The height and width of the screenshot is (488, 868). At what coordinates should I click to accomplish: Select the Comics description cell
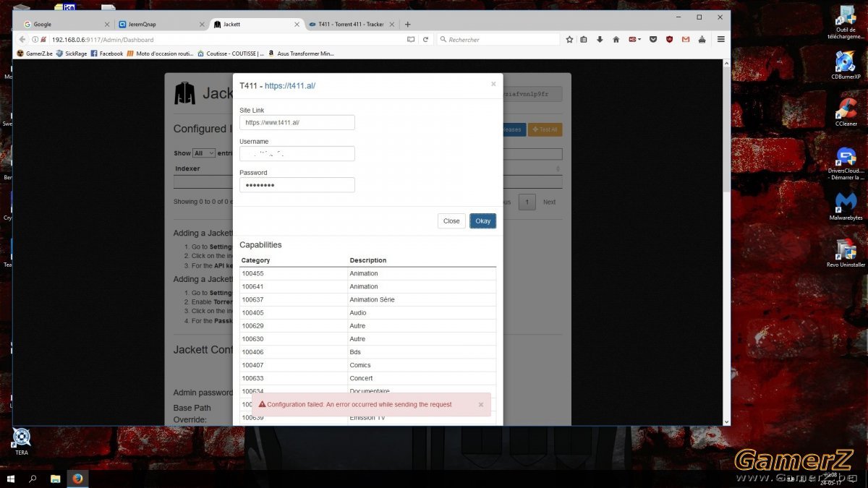click(x=422, y=364)
